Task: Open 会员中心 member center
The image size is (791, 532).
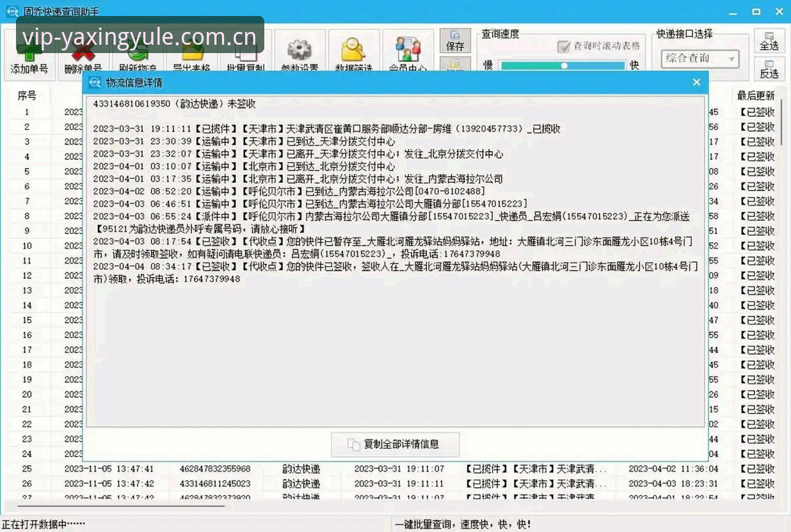Action: pos(408,56)
